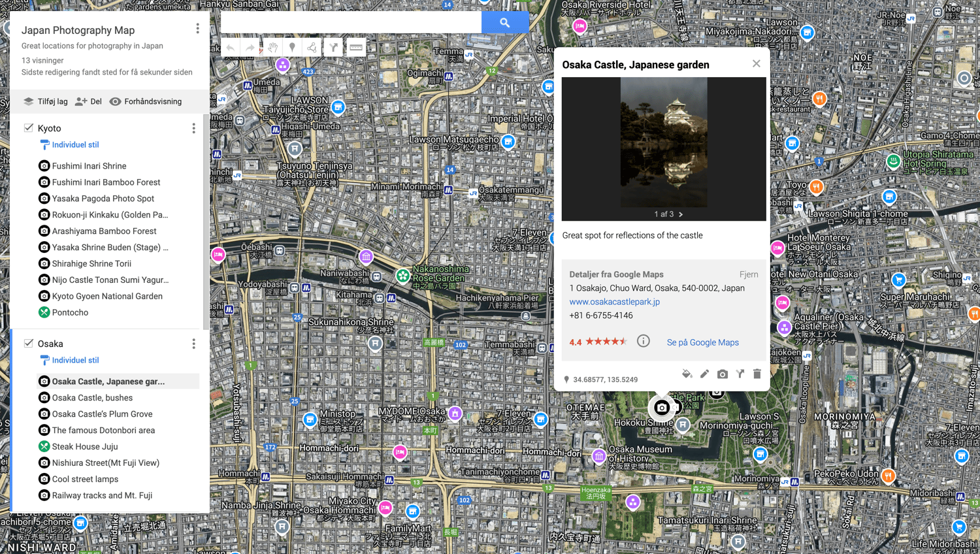Select Nishiura Street(Mt Fuji View) item
The image size is (980, 554).
click(x=106, y=463)
